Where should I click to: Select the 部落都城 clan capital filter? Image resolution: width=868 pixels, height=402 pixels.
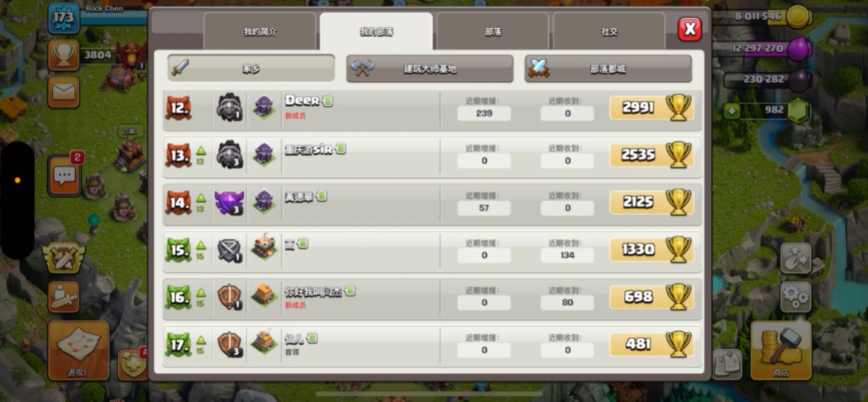608,69
